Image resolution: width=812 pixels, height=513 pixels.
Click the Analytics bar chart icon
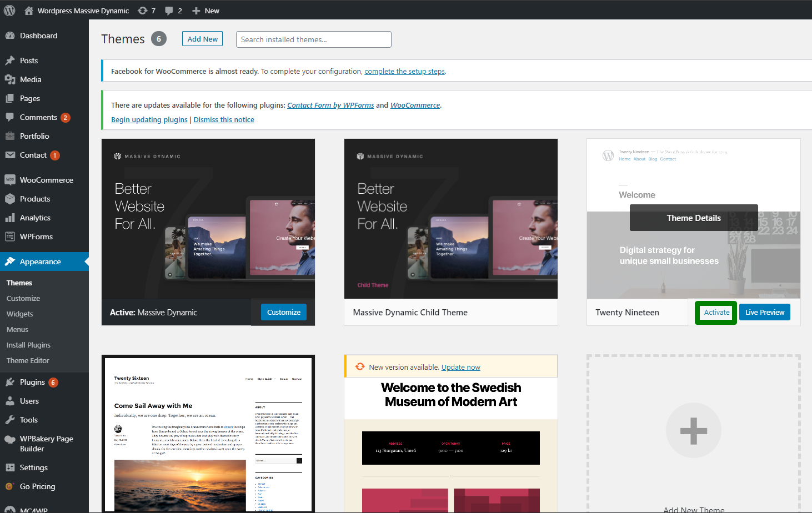[x=10, y=218]
